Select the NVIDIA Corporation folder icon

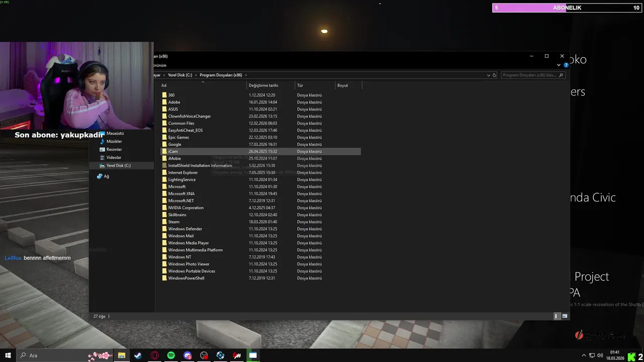click(x=164, y=208)
